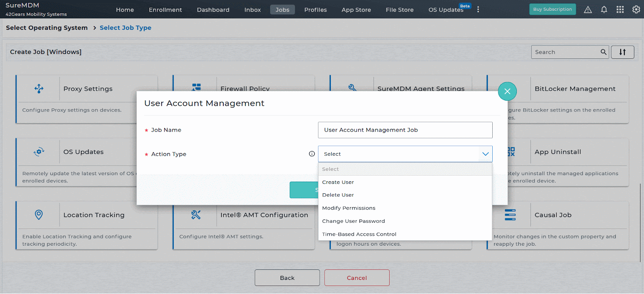Open the alerts warning triangle icon
644x294 pixels.
588,10
